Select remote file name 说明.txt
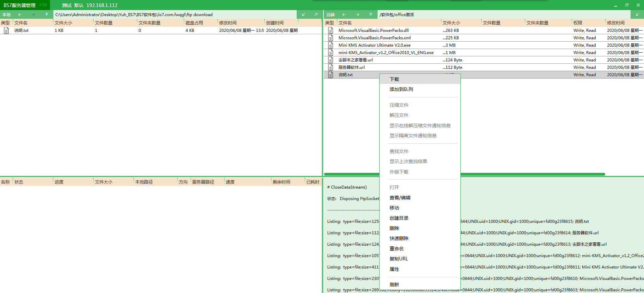 (346, 75)
